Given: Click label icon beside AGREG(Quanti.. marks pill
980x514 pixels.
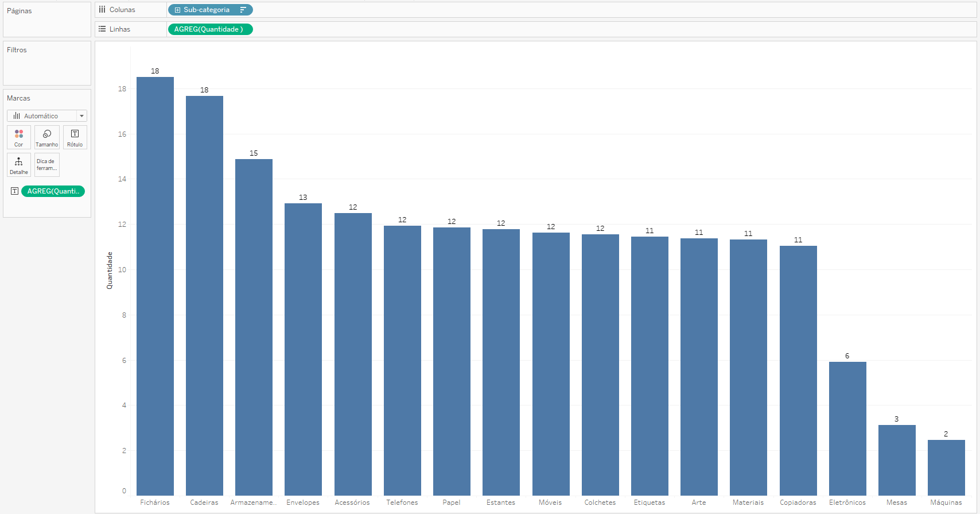Looking at the screenshot, I should click(15, 191).
